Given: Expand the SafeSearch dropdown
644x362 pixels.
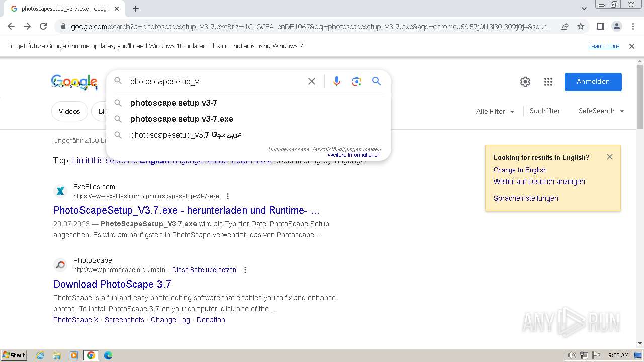Looking at the screenshot, I should click(601, 111).
